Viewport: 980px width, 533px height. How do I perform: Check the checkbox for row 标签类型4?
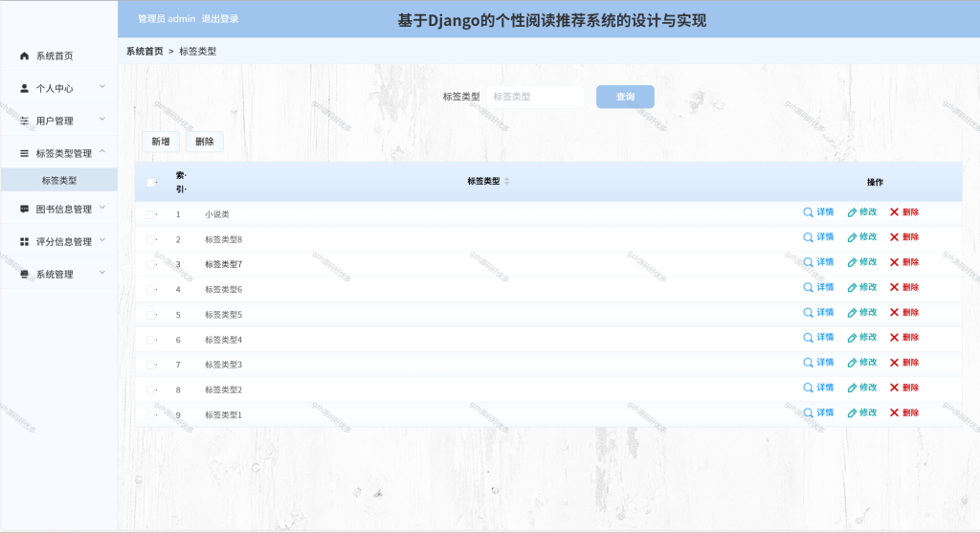tap(150, 340)
